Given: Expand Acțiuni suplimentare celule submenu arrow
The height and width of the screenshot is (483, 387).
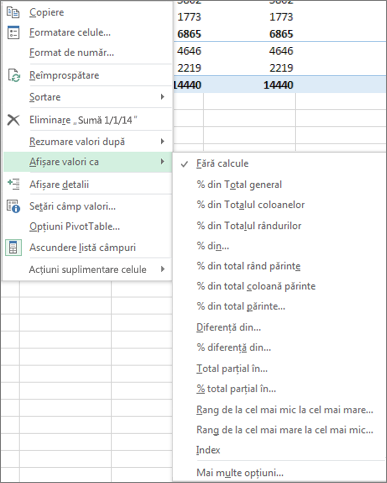Looking at the screenshot, I should pyautogui.click(x=162, y=269).
